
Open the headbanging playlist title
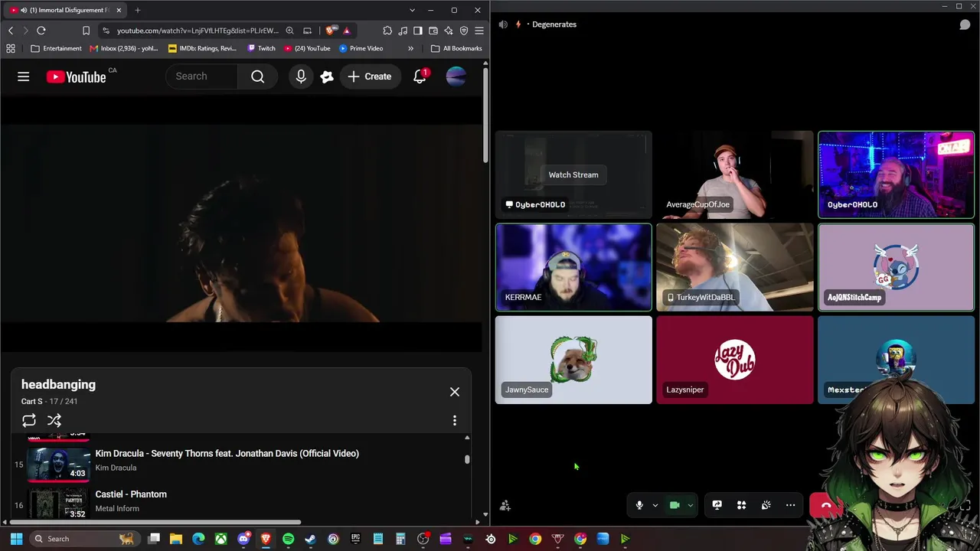point(58,384)
